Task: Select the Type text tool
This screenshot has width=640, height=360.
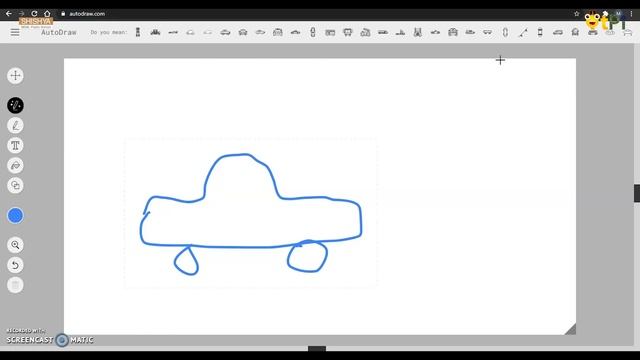Action: click(15, 145)
